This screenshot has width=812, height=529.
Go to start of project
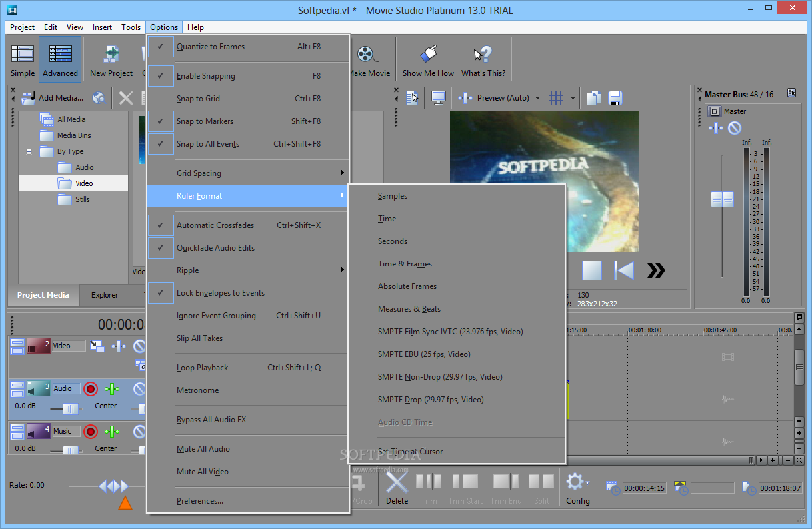click(x=625, y=270)
